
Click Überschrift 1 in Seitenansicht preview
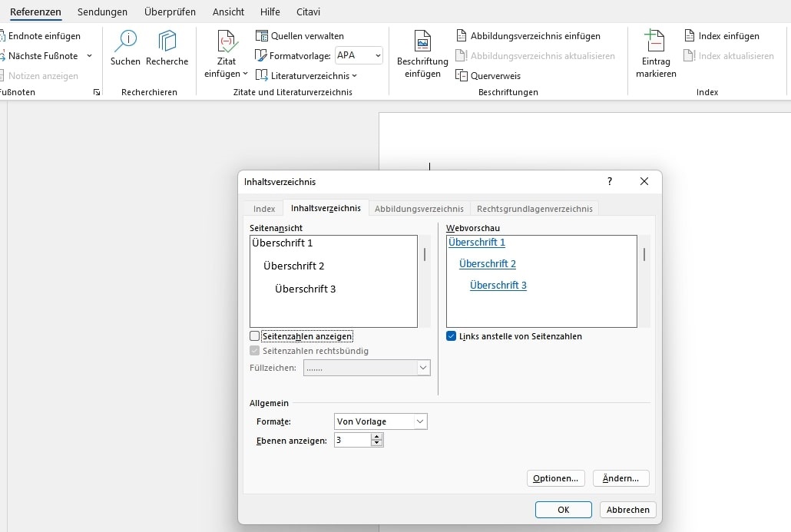pos(282,243)
